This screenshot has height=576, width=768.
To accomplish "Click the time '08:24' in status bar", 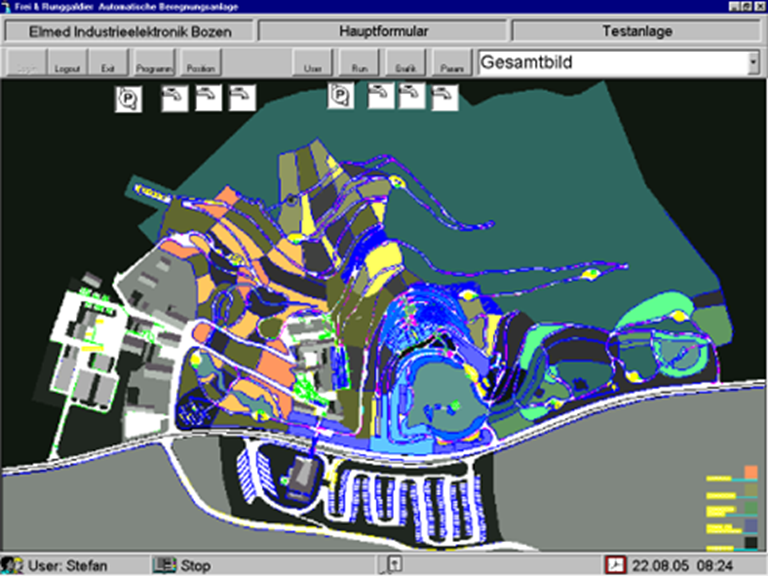I will [x=715, y=566].
